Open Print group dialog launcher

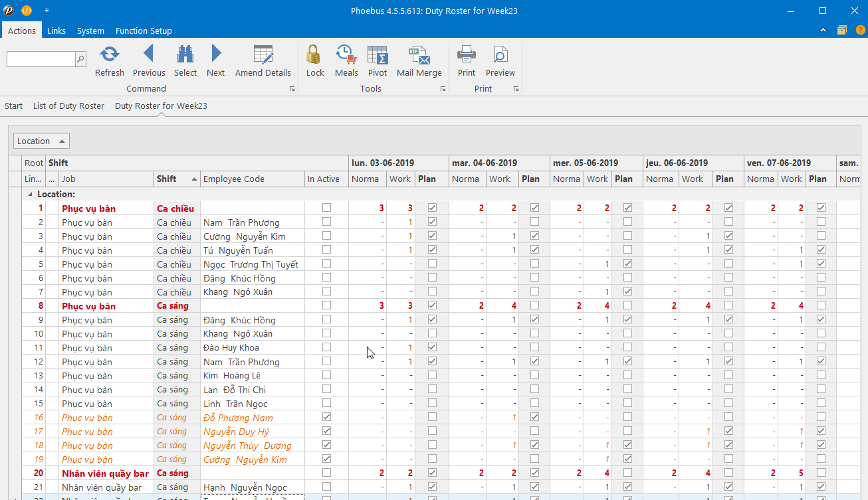pyautogui.click(x=516, y=88)
